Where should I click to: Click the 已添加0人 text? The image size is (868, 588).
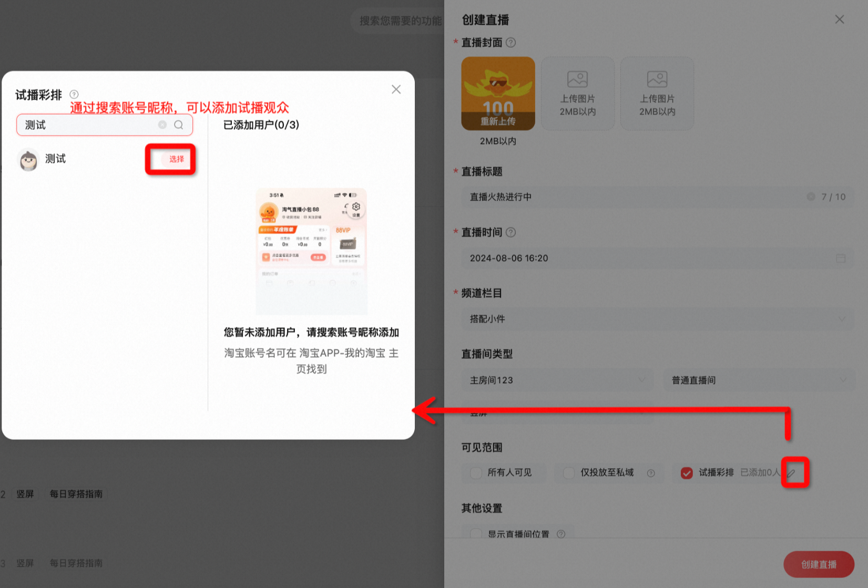[760, 472]
